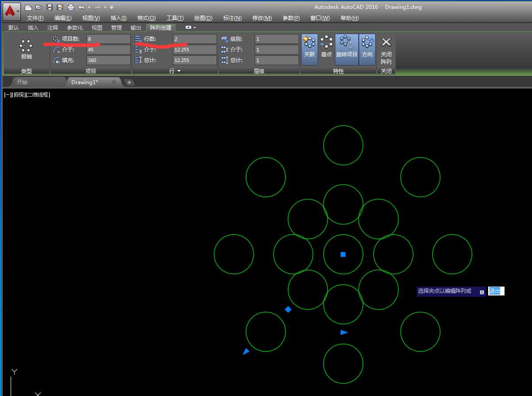Open the 标注(N) menu
This screenshot has width=532, height=396.
(233, 18)
